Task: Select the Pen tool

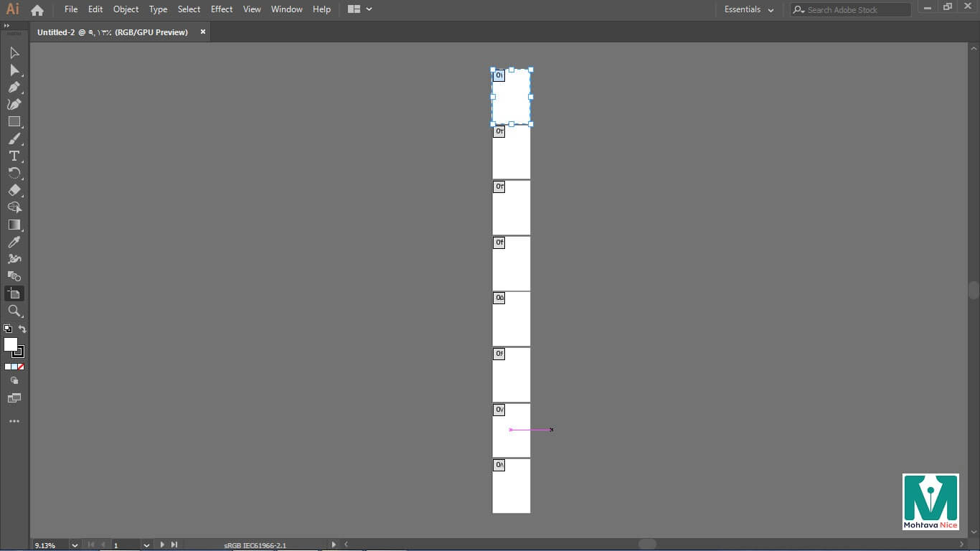Action: (14, 87)
